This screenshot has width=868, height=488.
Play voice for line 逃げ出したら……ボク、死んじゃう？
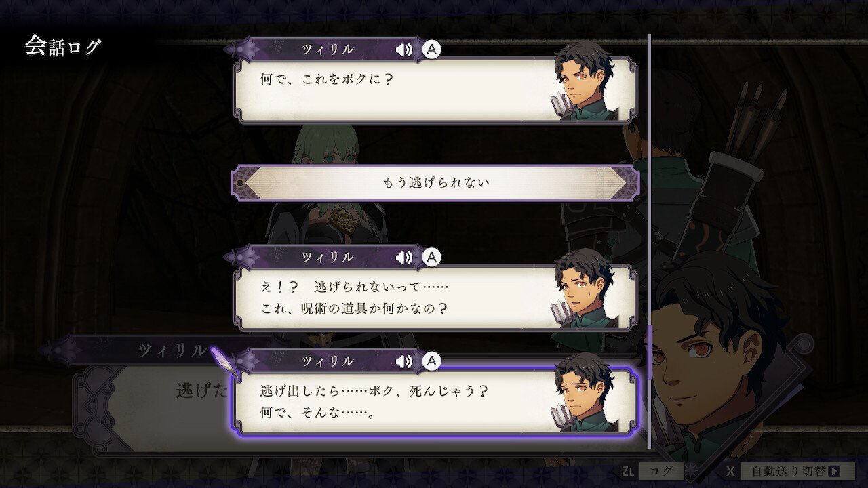[404, 362]
